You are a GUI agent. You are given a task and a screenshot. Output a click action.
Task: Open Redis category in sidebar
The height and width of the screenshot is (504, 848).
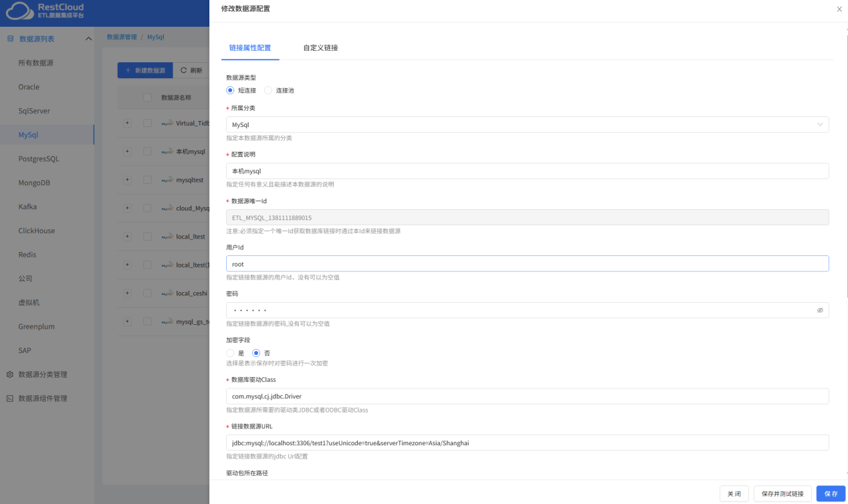pyautogui.click(x=27, y=255)
